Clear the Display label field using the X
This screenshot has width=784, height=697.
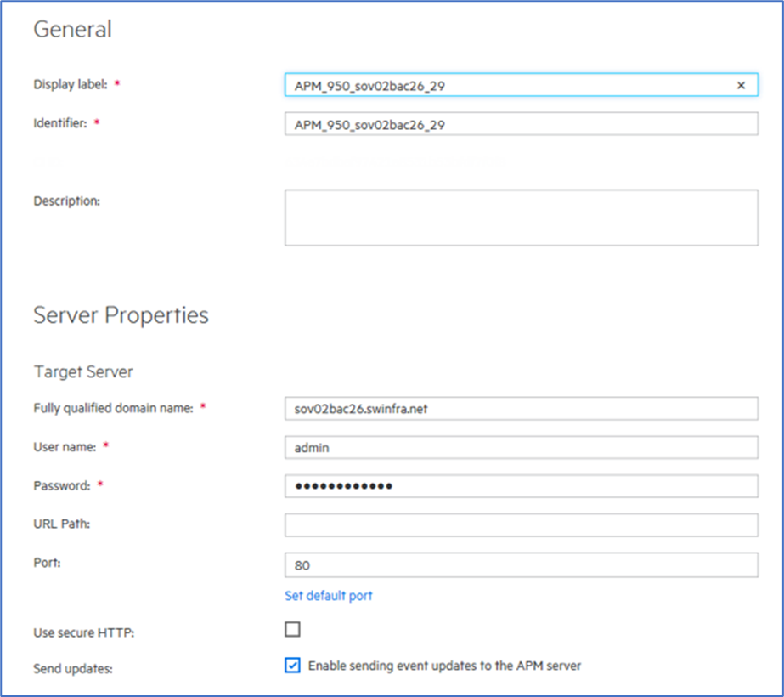pyautogui.click(x=740, y=85)
